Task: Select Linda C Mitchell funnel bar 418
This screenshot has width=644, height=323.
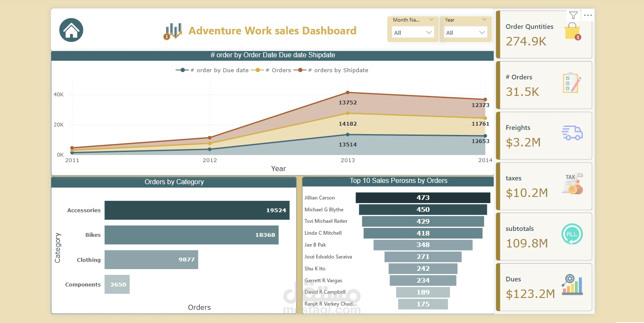Action: pyautogui.click(x=423, y=233)
